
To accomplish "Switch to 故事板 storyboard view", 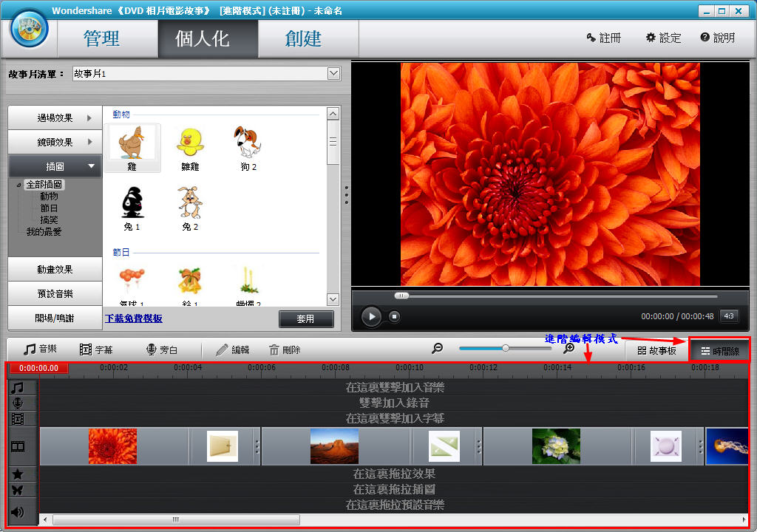I will pyautogui.click(x=656, y=350).
